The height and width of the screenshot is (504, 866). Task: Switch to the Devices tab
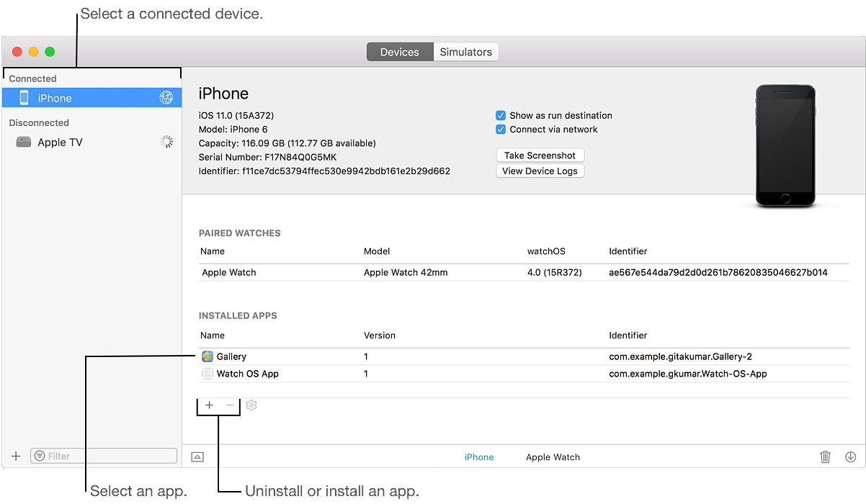400,52
